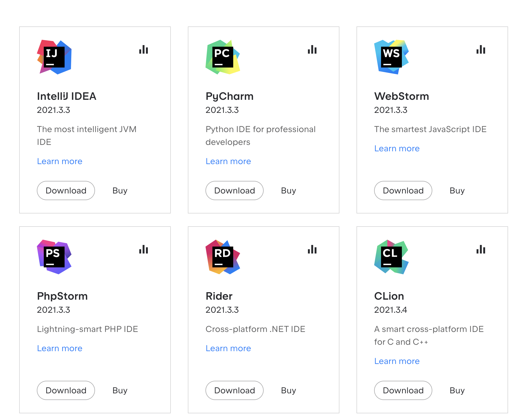Click the bar-chart icon on the CLion card
The image size is (515, 420).
point(481,249)
